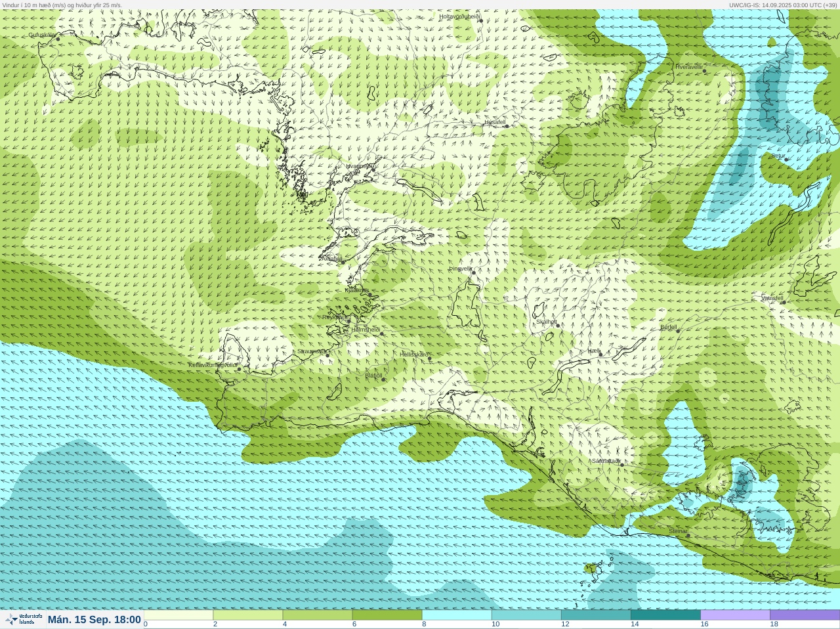Select the 4–6 m/s green legend swatch
The image size is (840, 629).
pos(318,615)
